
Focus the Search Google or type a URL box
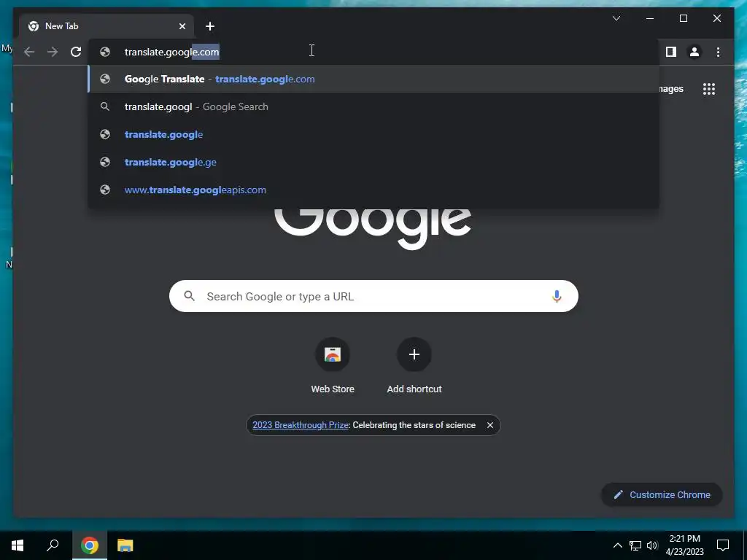pos(373,296)
